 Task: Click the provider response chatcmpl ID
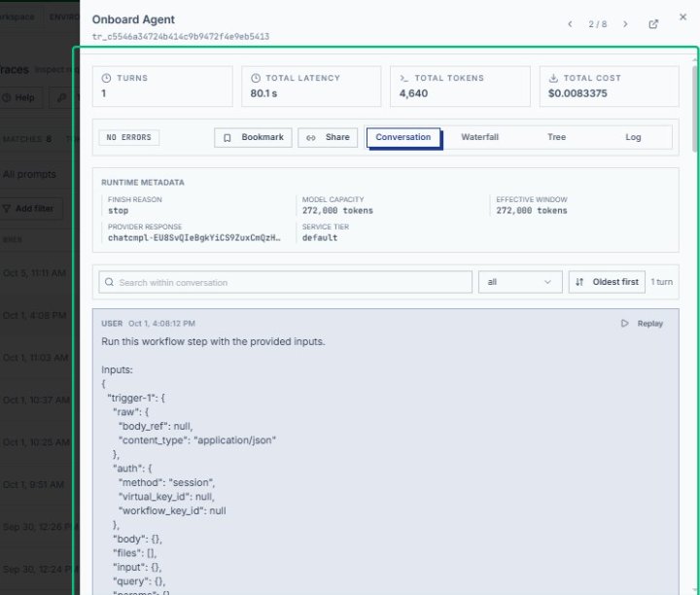tap(194, 238)
